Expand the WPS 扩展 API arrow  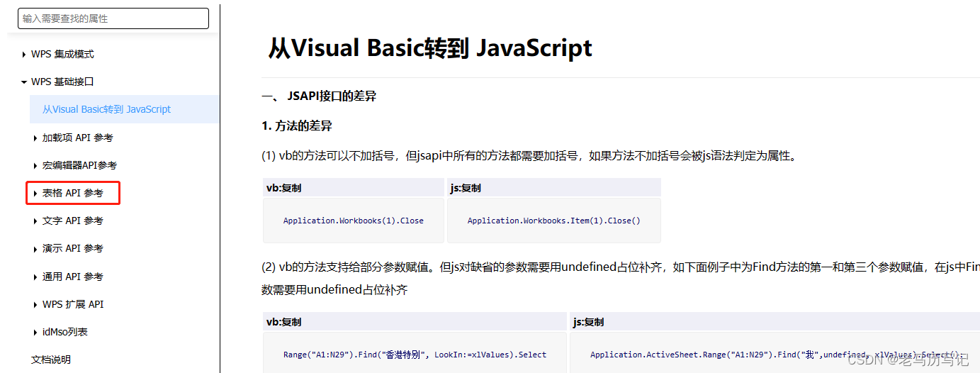pyautogui.click(x=35, y=305)
